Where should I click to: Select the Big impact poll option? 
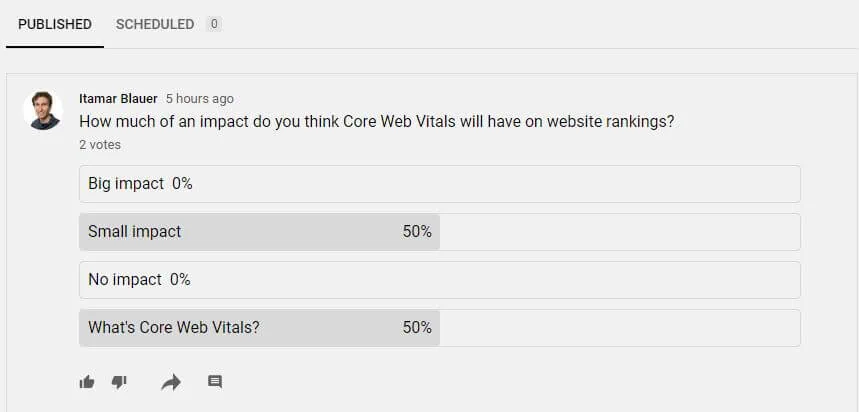coord(440,184)
